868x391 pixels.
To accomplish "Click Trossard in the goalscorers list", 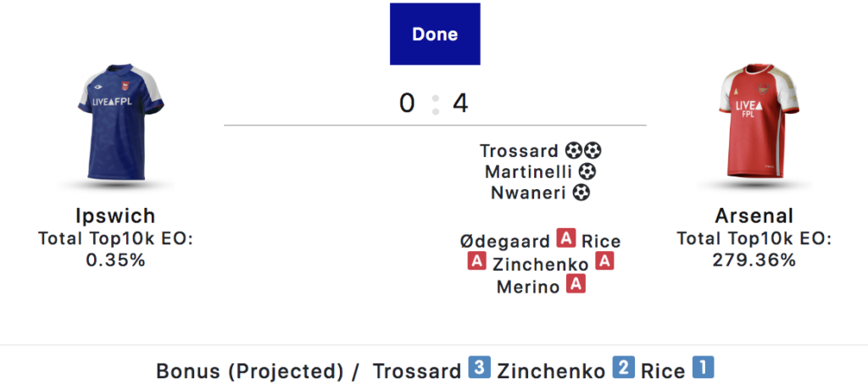I will (x=520, y=151).
